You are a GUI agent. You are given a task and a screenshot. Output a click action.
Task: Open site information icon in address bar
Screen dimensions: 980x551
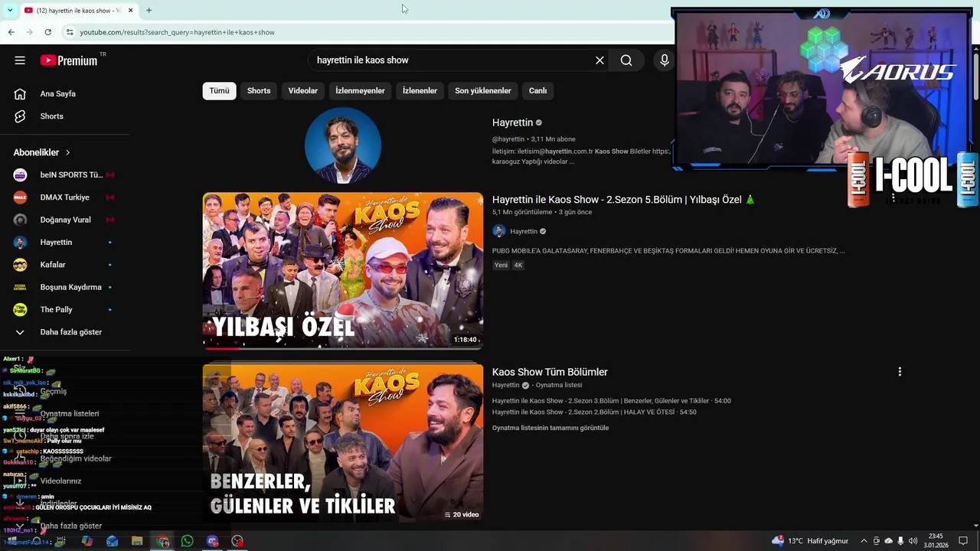pyautogui.click(x=69, y=32)
